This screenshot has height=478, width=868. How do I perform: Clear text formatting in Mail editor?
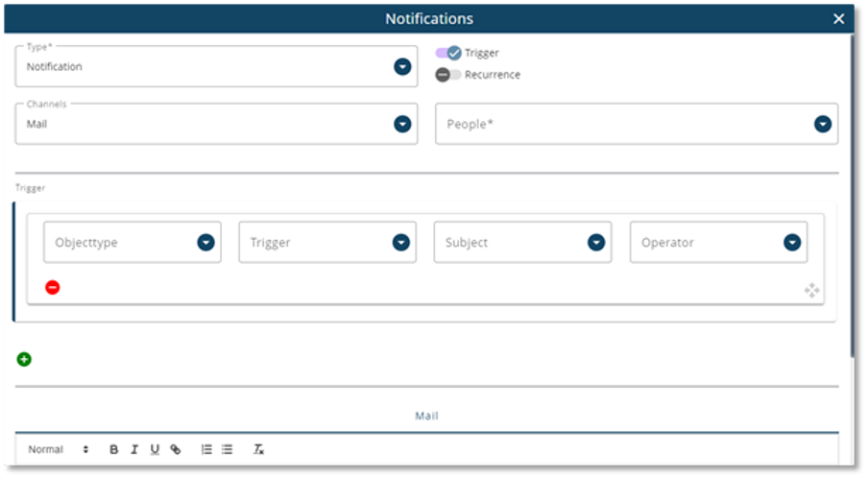pyautogui.click(x=258, y=450)
